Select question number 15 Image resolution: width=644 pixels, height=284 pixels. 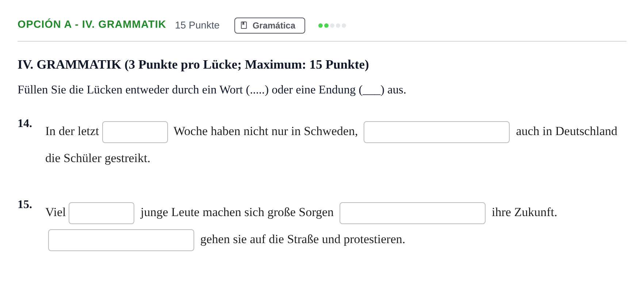tap(25, 204)
